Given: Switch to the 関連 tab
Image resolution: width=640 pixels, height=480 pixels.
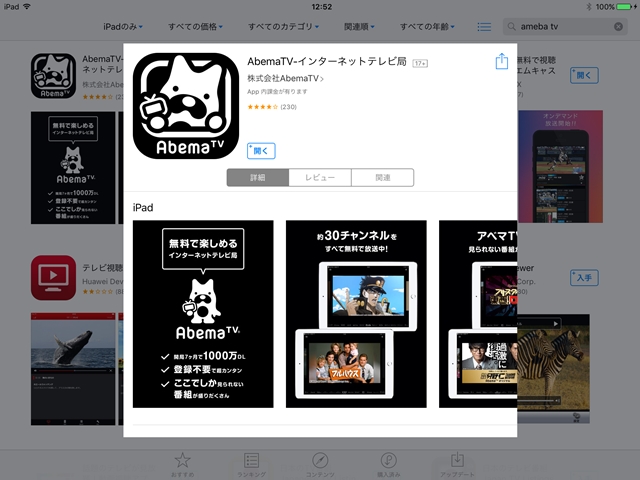Looking at the screenshot, I should click(382, 178).
